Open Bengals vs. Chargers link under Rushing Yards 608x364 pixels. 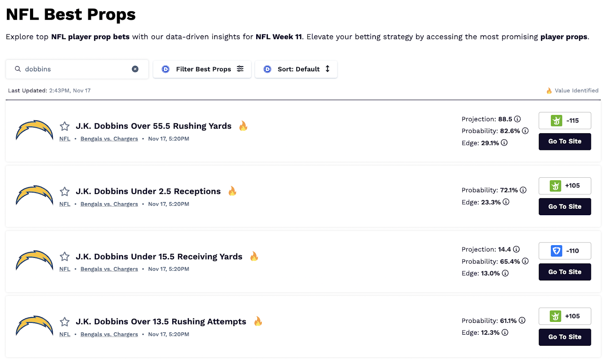coord(109,139)
